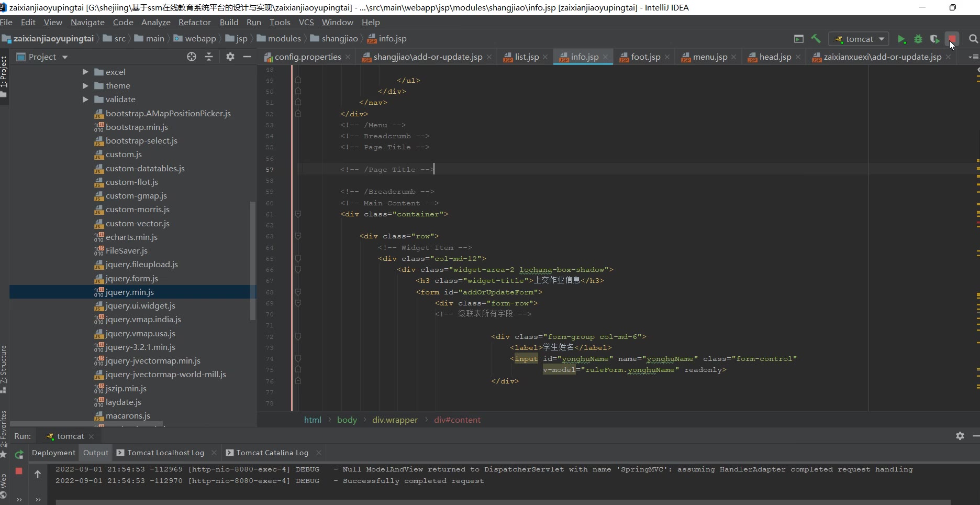Open the Project view selector dropdown
The height and width of the screenshot is (505, 980).
pyautogui.click(x=65, y=57)
